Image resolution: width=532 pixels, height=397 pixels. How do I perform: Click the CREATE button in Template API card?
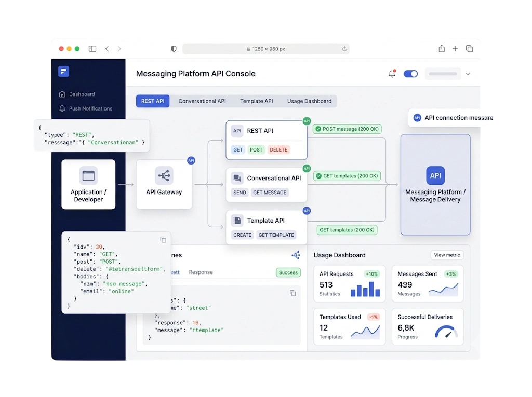pyautogui.click(x=242, y=235)
